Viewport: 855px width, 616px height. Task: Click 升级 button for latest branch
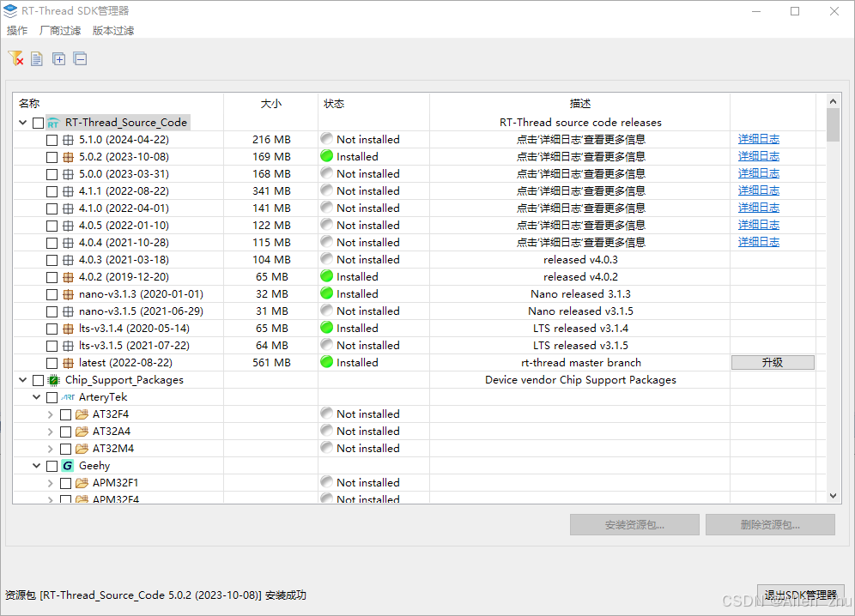click(x=773, y=363)
